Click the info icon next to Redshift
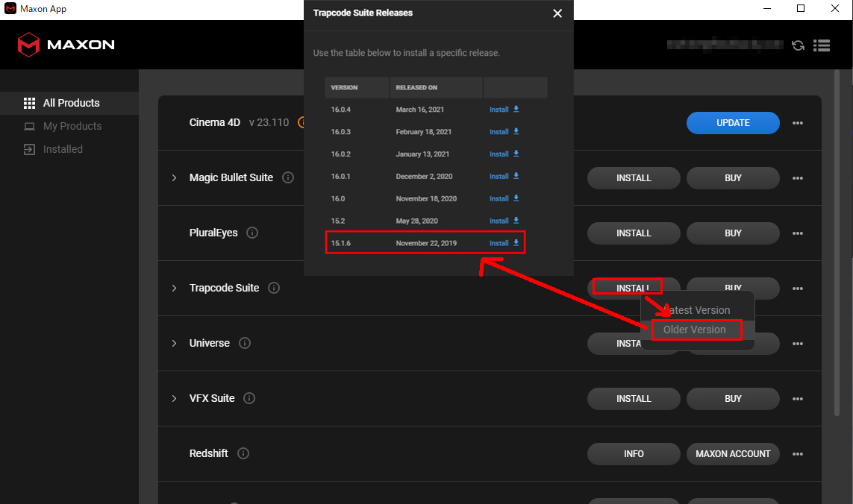The height and width of the screenshot is (504, 853). 243,453
